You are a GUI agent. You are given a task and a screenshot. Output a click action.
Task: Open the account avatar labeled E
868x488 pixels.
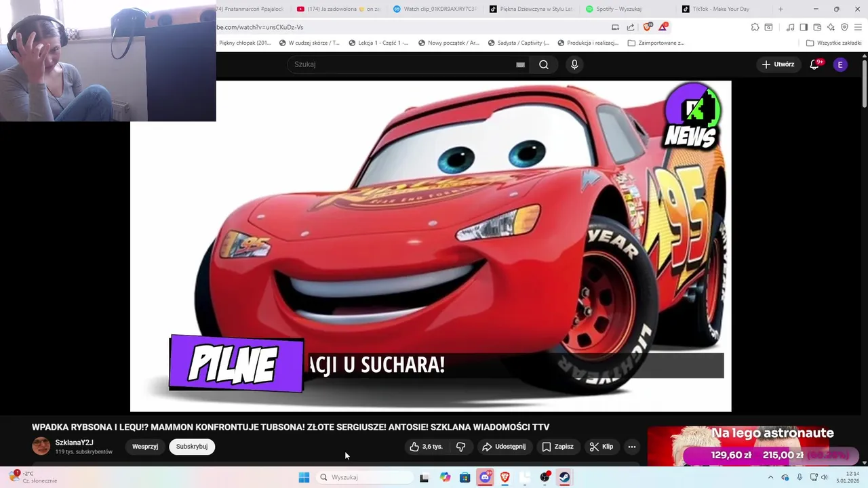(840, 64)
